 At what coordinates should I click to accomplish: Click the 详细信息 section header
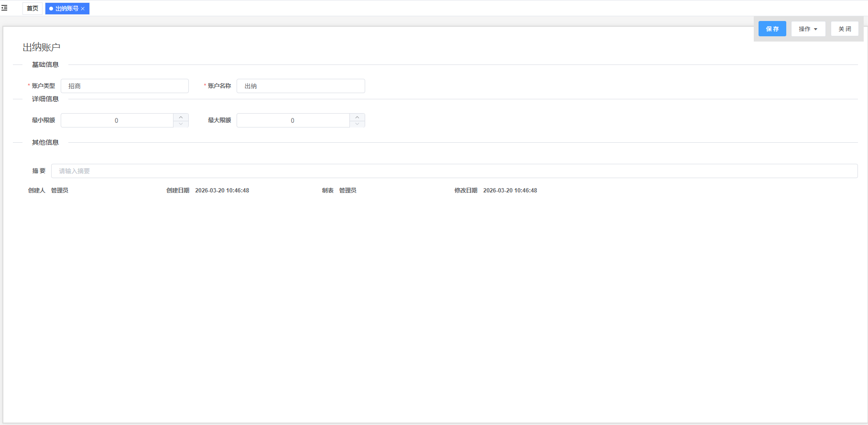tap(45, 99)
